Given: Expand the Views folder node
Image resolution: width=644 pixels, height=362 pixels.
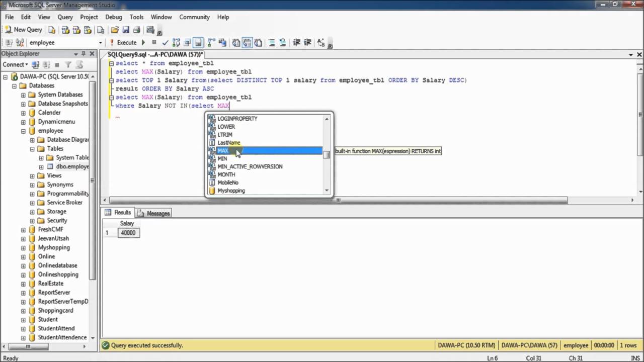Looking at the screenshot, I should pyautogui.click(x=32, y=176).
